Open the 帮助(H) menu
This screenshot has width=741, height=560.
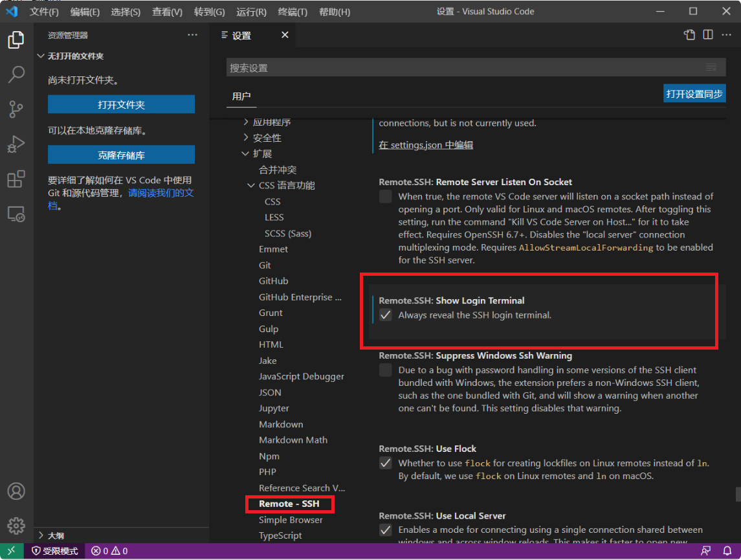[335, 12]
